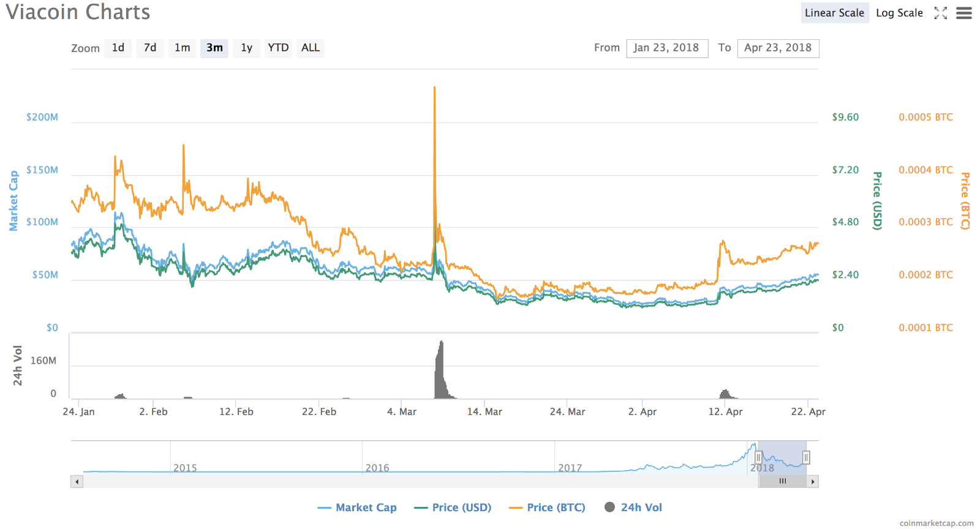Toggle Price (BTC) series in legend
This screenshot has width=980, height=532.
tap(547, 508)
